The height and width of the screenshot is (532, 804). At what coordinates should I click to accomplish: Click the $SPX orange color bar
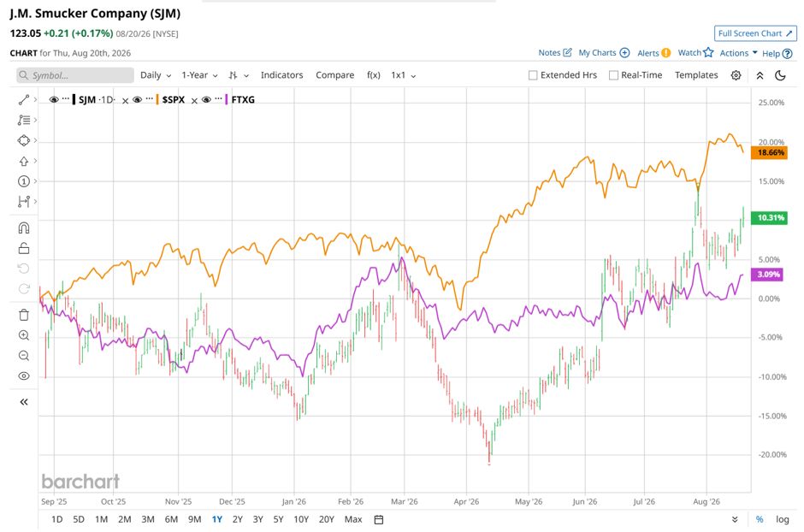click(157, 99)
